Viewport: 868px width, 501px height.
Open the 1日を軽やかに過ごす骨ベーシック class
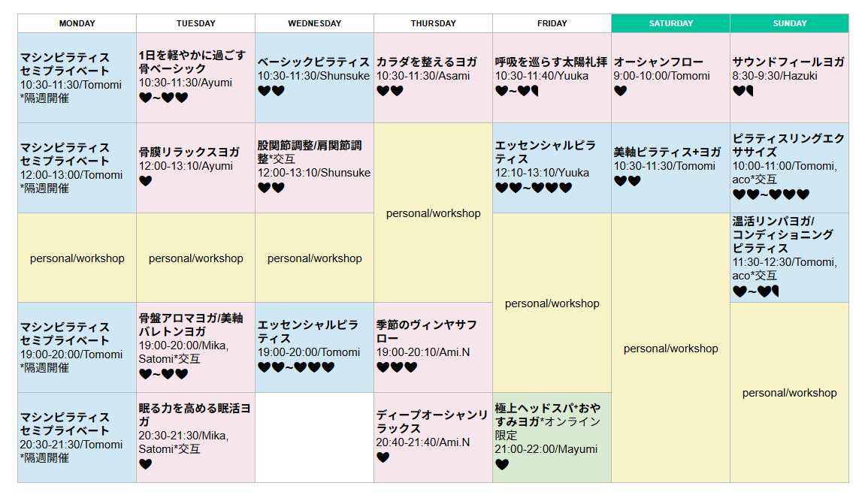click(192, 62)
